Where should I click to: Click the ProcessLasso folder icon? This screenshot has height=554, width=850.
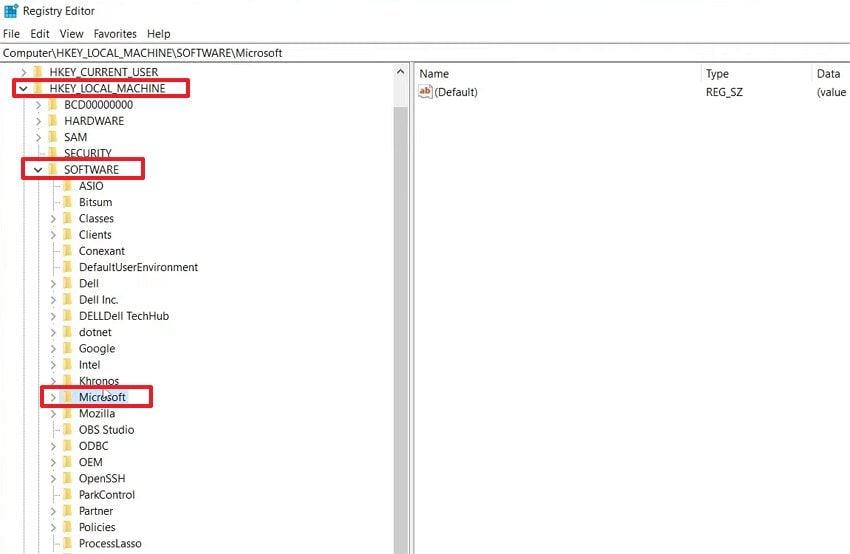67,543
